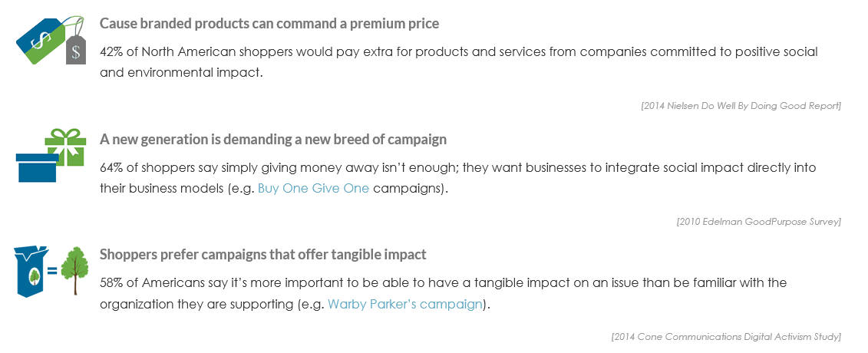This screenshot has height=353, width=868.
Task: Click the Cone Communications study citation
Action: pos(726,336)
